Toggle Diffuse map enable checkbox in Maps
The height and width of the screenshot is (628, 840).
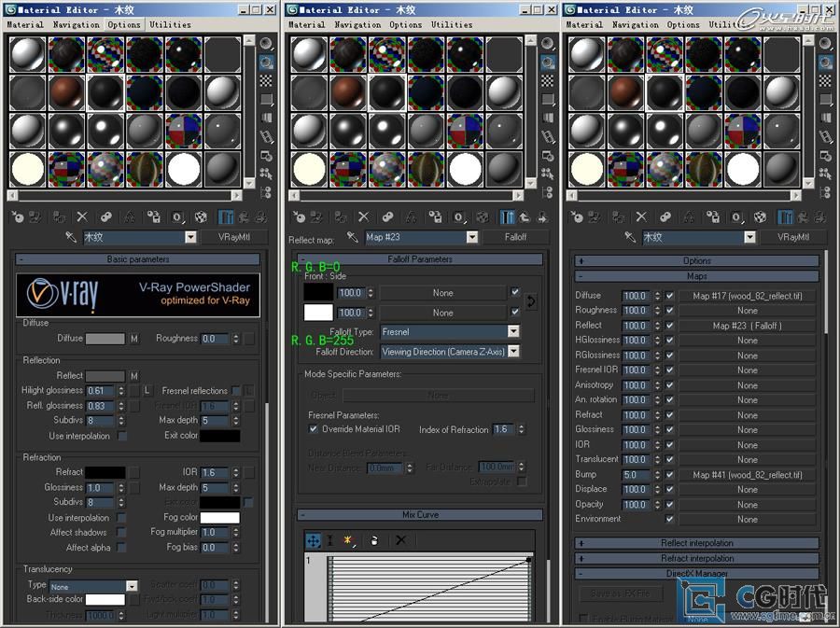tap(669, 296)
